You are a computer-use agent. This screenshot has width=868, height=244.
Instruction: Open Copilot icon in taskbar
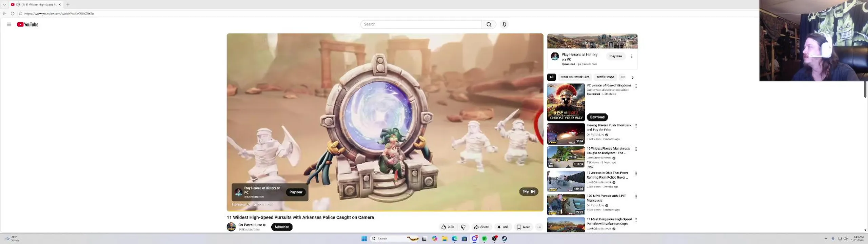434,239
